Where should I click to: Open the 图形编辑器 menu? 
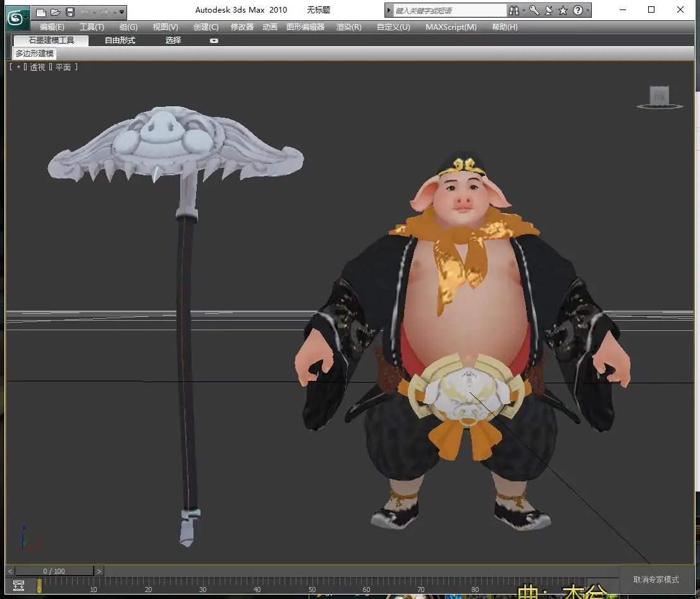[x=305, y=27]
